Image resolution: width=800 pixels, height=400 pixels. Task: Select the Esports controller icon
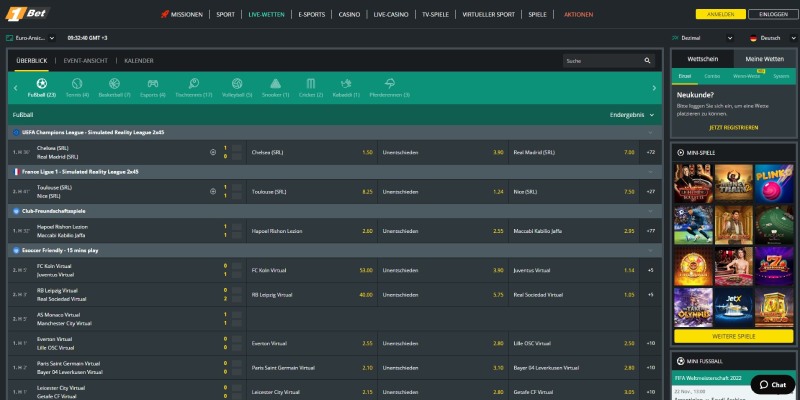coord(153,83)
